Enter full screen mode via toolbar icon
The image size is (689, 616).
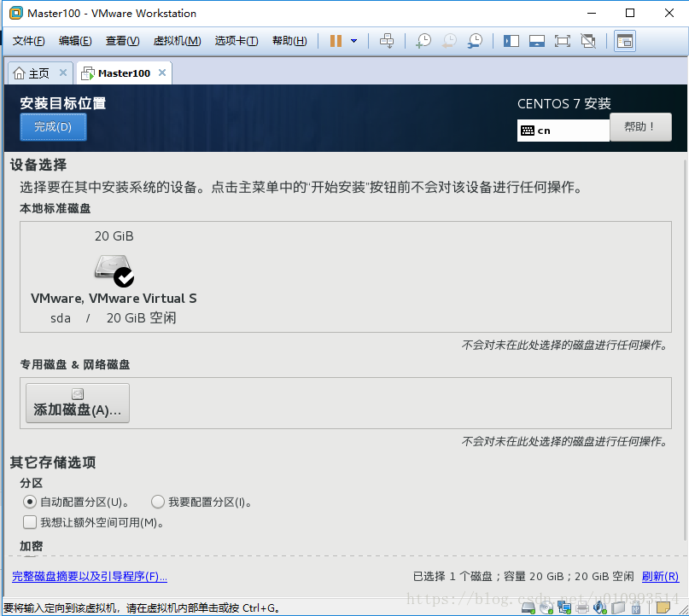point(563,41)
